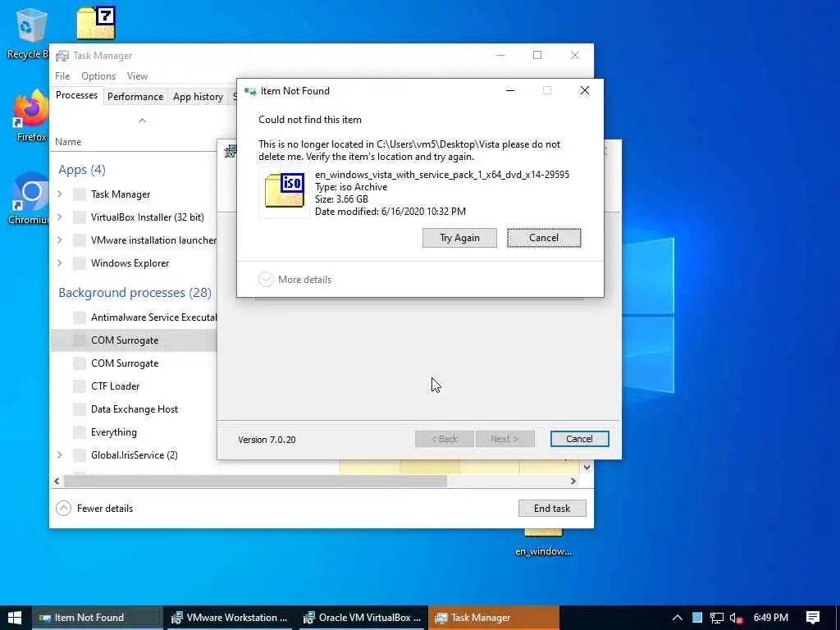Viewport: 840px width, 630px height.
Task: Select the Everything process name
Action: [113, 431]
